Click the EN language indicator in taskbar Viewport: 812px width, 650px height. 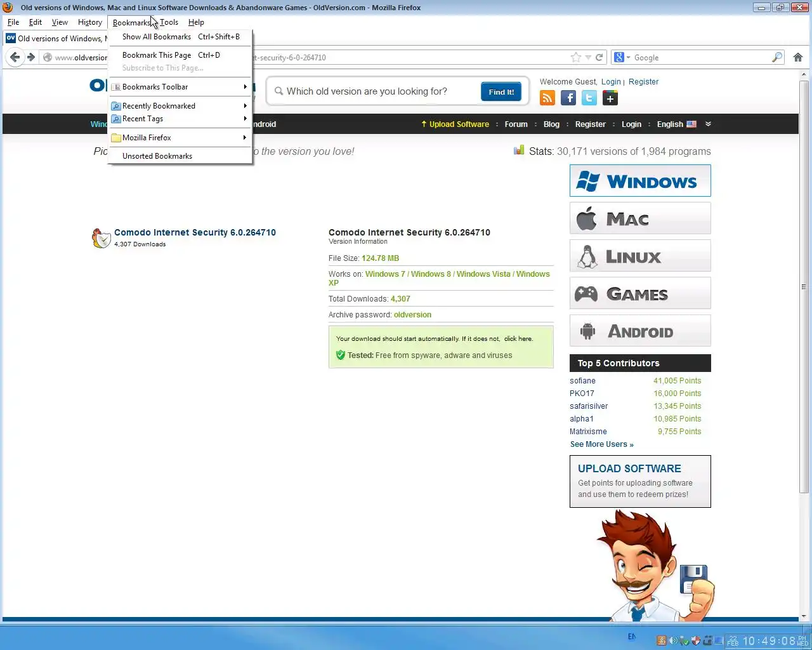tap(632, 637)
